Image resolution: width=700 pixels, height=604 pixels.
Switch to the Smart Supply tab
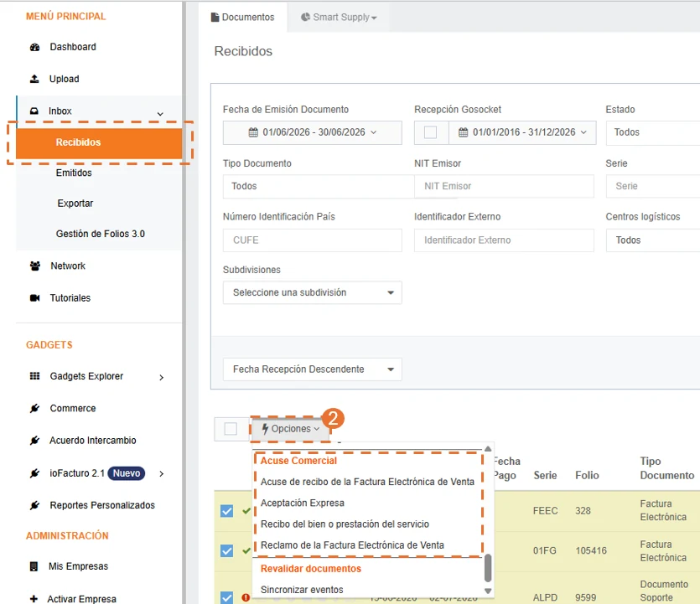[x=339, y=17]
